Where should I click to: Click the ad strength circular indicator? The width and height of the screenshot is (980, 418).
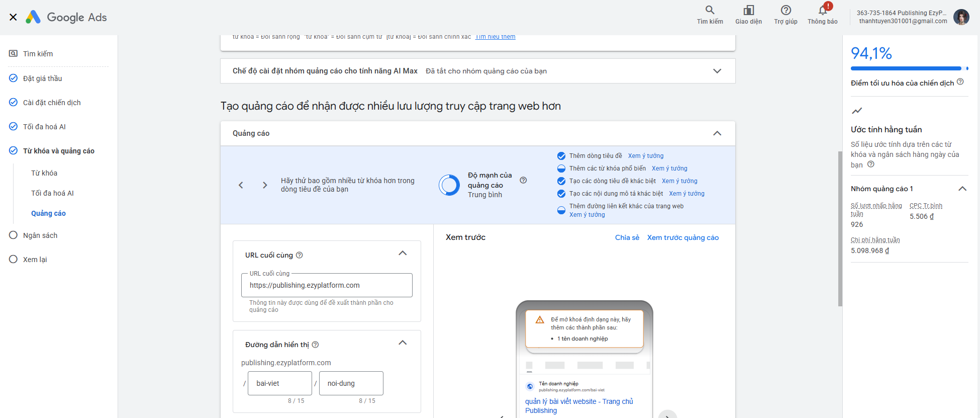click(x=449, y=185)
